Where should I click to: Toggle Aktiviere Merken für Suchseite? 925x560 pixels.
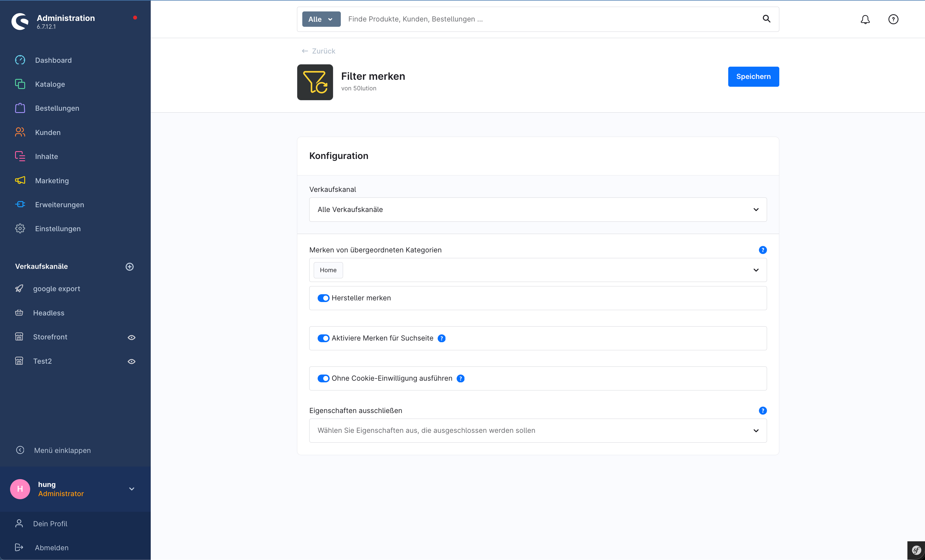click(323, 338)
